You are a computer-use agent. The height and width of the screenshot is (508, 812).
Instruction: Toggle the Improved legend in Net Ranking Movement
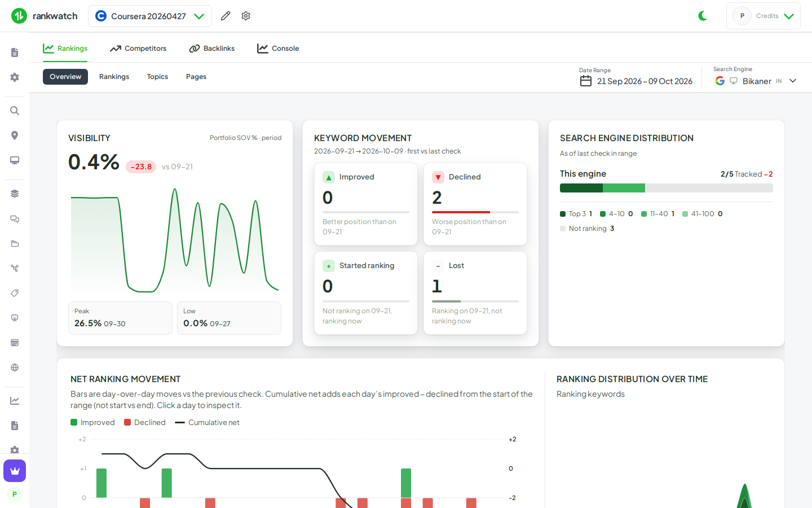(x=92, y=422)
